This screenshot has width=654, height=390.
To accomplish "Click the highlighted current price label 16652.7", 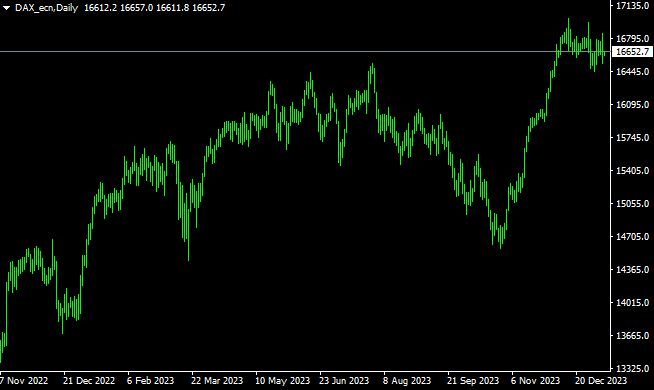I will click(x=632, y=52).
